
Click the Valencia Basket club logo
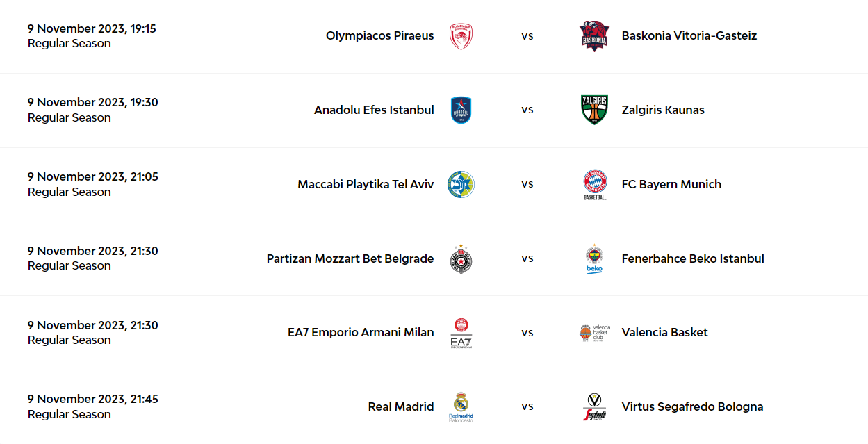(x=594, y=333)
